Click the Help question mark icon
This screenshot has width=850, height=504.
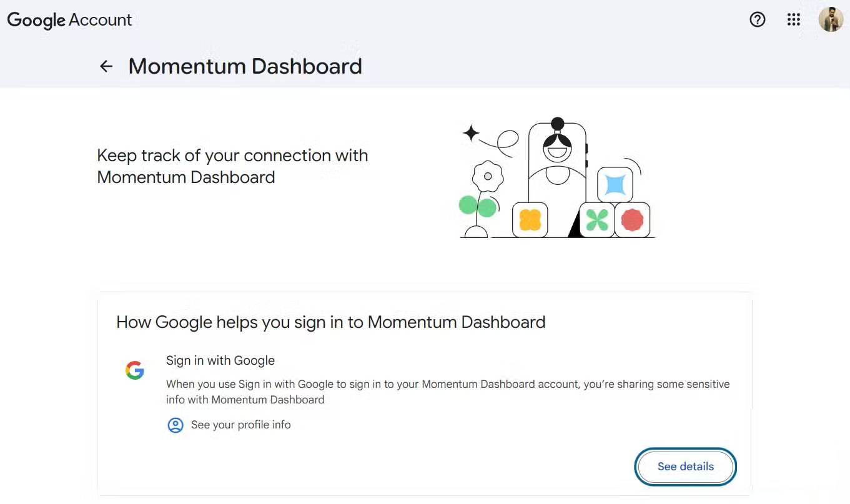click(758, 19)
